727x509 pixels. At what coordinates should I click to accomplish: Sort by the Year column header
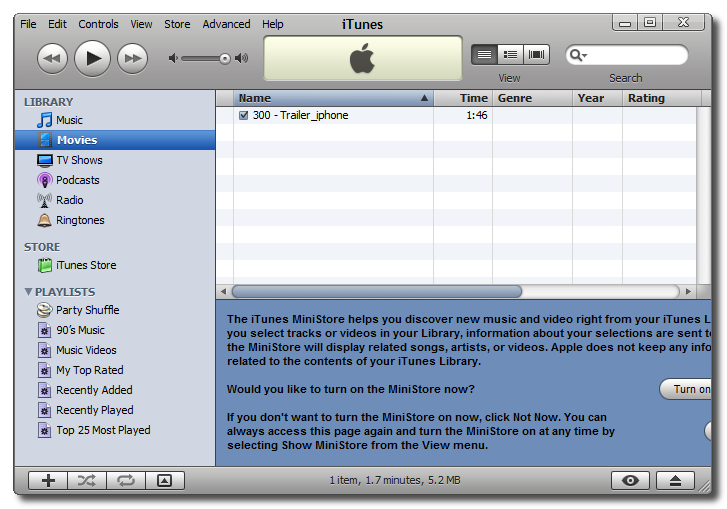pos(597,98)
